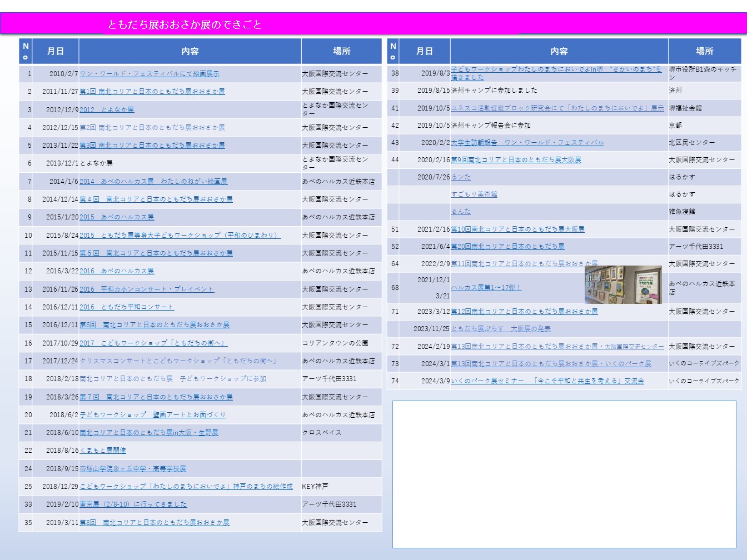747x560 pixels.
Task: Visit the くまもと展開催 link
Action: [x=103, y=451]
